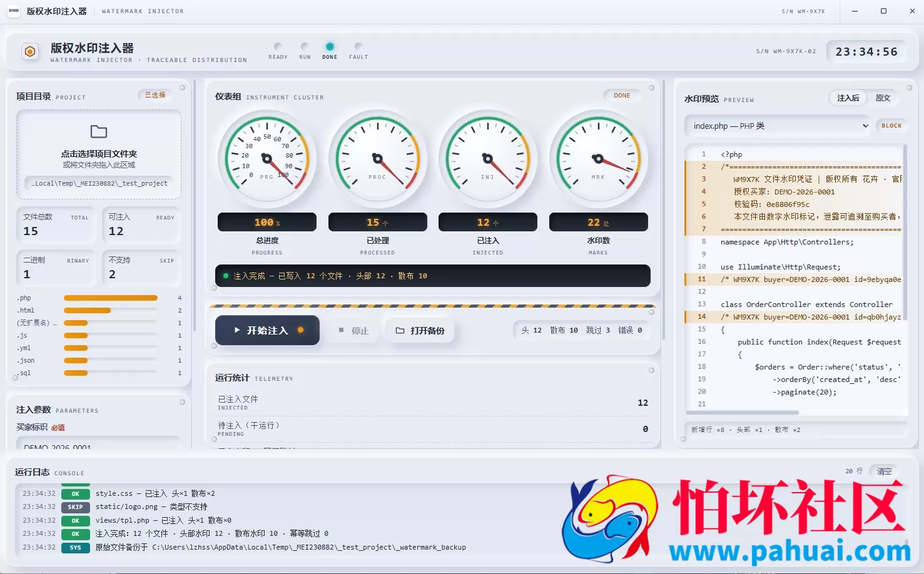Click the clock display 23:34:56
The height and width of the screenshot is (574, 924).
[x=866, y=52]
